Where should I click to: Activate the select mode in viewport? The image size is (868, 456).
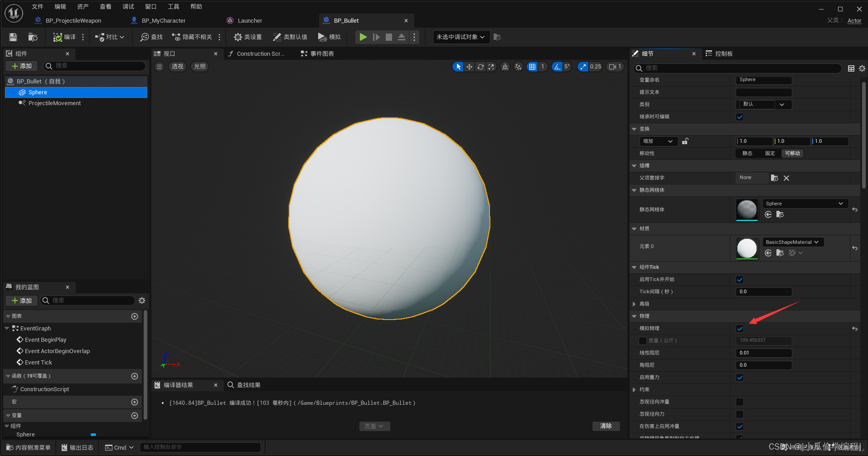[x=458, y=67]
